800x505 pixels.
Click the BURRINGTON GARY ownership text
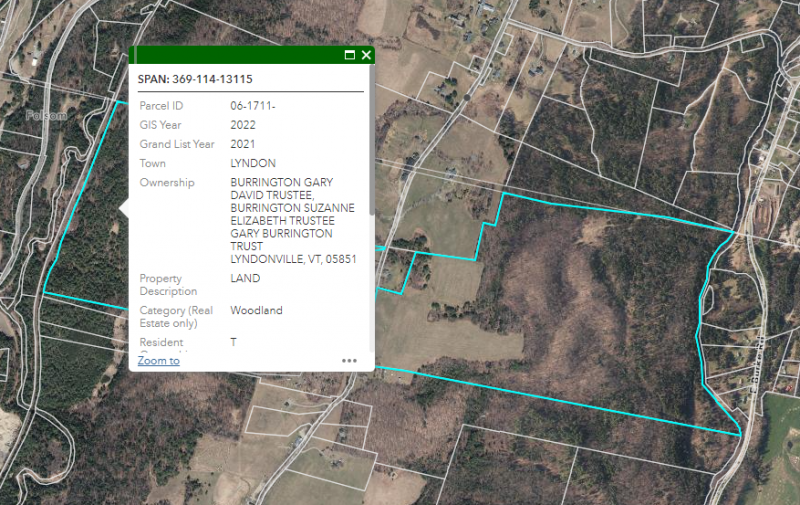coord(281,182)
